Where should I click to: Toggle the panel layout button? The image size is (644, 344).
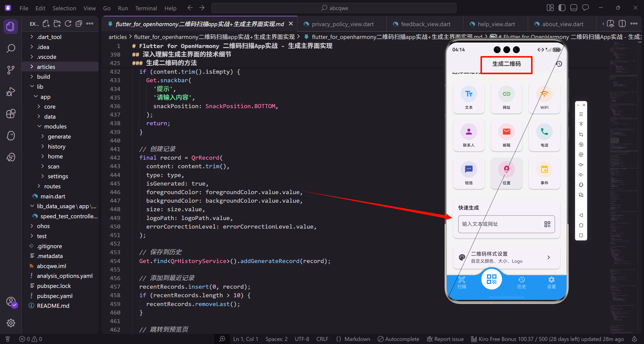(574, 8)
